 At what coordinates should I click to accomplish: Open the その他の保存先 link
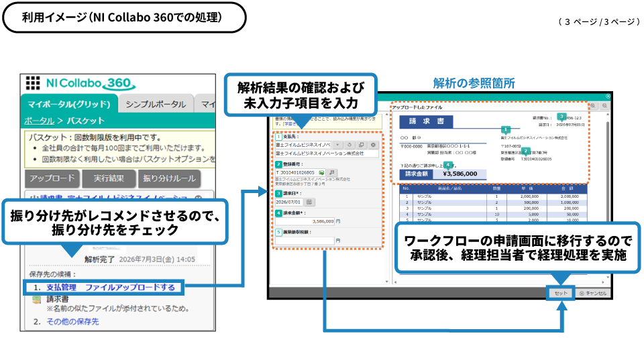72,321
